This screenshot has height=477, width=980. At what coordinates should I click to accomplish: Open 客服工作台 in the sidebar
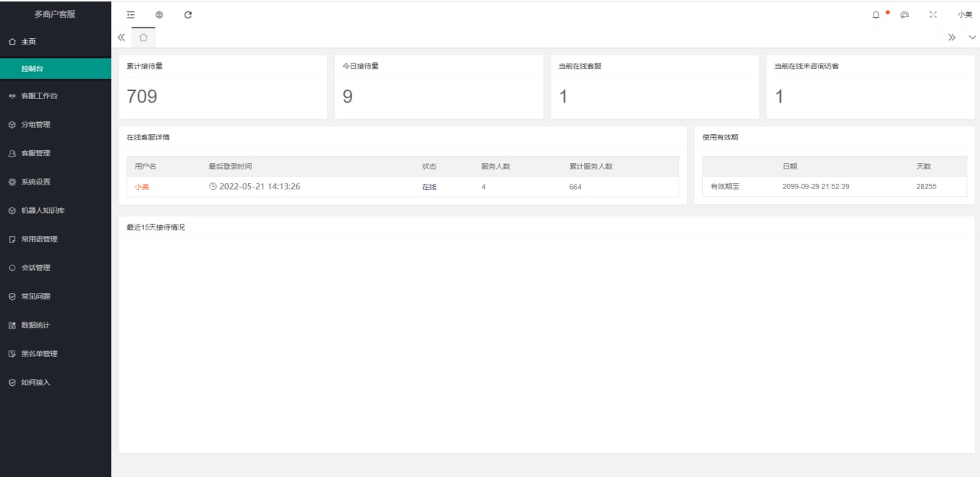[x=39, y=96]
